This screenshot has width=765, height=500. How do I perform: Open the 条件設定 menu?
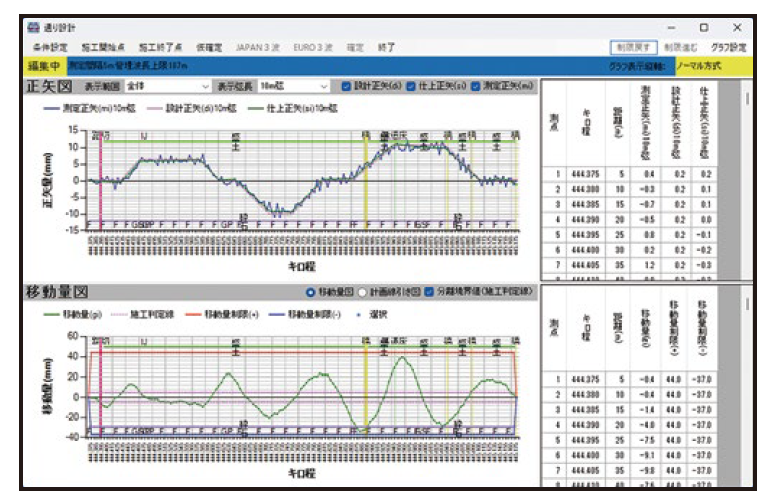point(50,47)
